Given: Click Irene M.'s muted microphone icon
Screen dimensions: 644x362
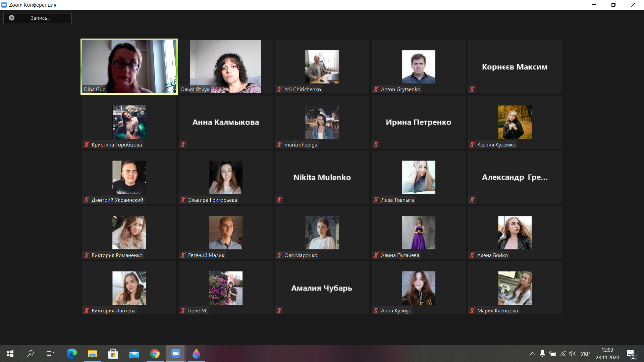Looking at the screenshot, I should click(x=183, y=310).
